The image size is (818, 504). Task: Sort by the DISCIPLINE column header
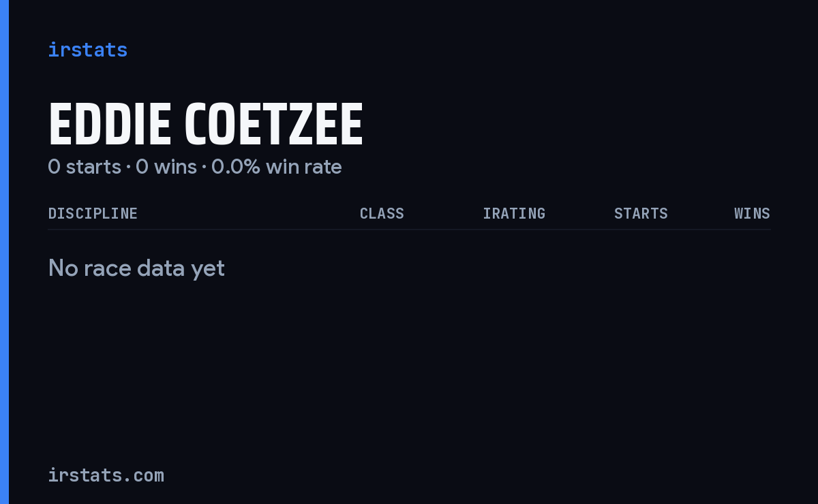tap(93, 213)
